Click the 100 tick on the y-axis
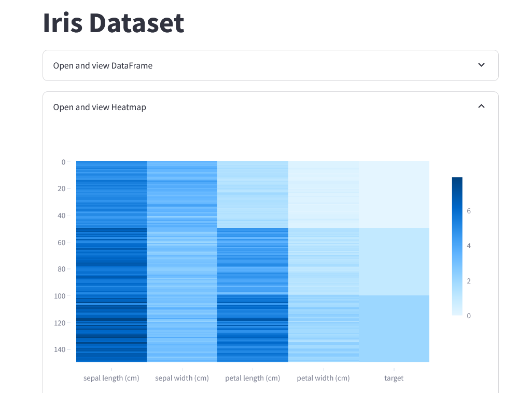 point(60,296)
